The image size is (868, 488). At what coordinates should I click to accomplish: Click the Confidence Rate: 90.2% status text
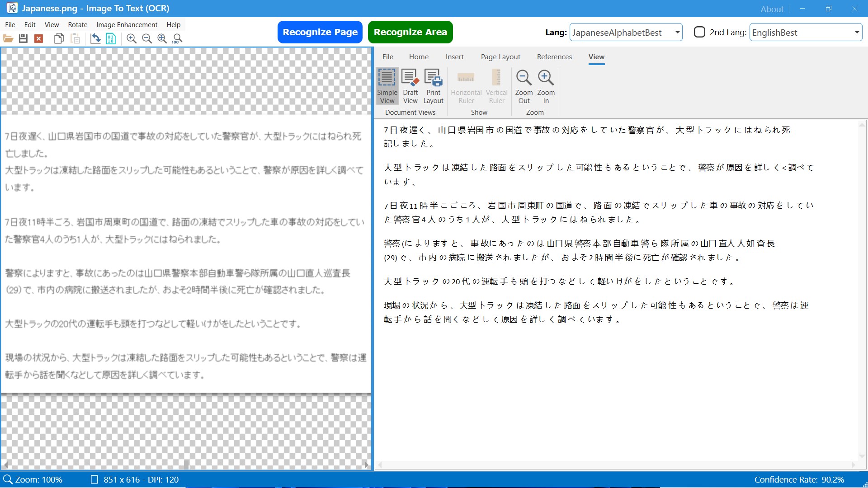tap(799, 479)
